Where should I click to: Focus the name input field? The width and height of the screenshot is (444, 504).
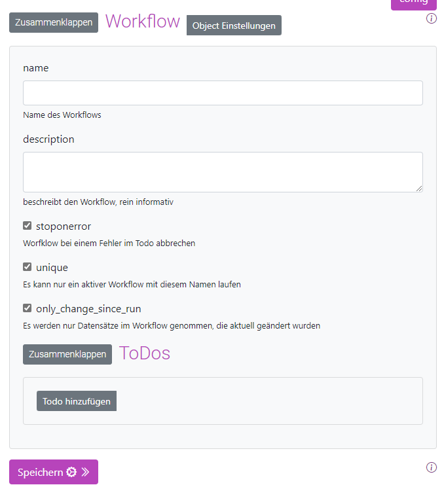click(x=223, y=93)
